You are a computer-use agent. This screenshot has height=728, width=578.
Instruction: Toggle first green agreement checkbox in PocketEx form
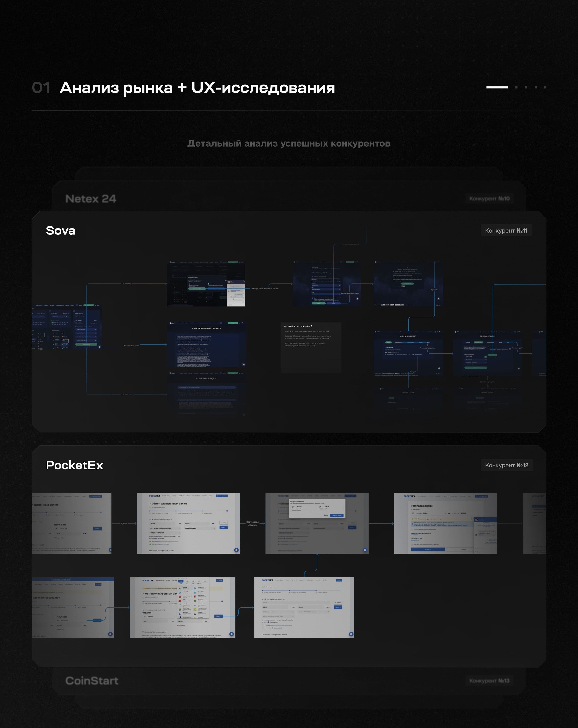[x=150, y=541]
